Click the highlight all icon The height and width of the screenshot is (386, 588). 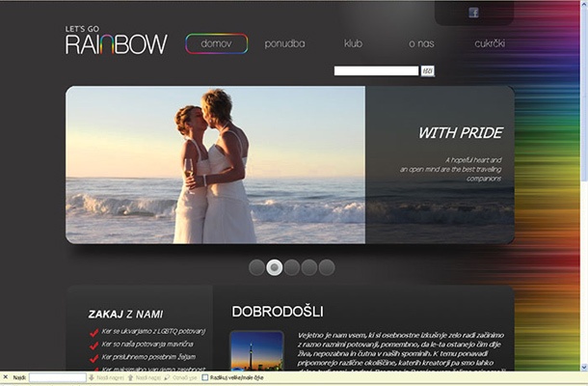[x=169, y=378]
